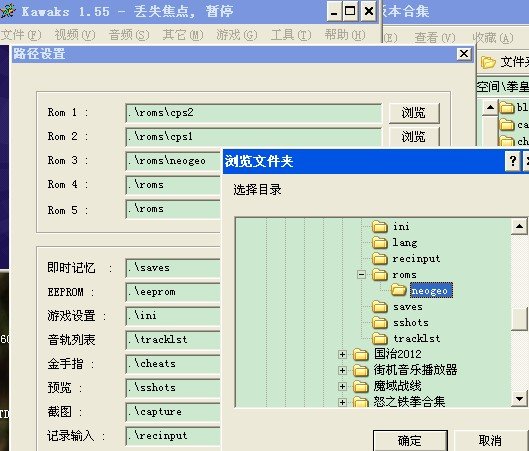Click the Rom 4 path field
This screenshot has height=451, width=529.
(x=173, y=185)
